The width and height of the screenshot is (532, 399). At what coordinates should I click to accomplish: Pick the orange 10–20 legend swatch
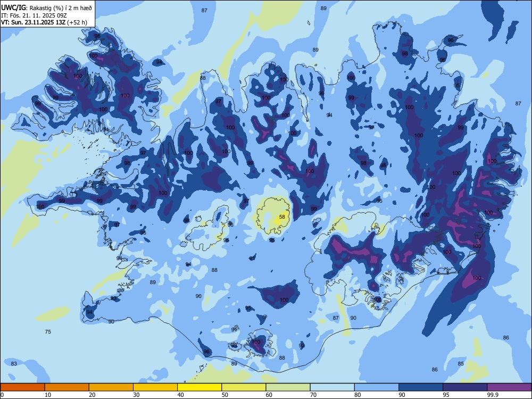tap(67, 387)
